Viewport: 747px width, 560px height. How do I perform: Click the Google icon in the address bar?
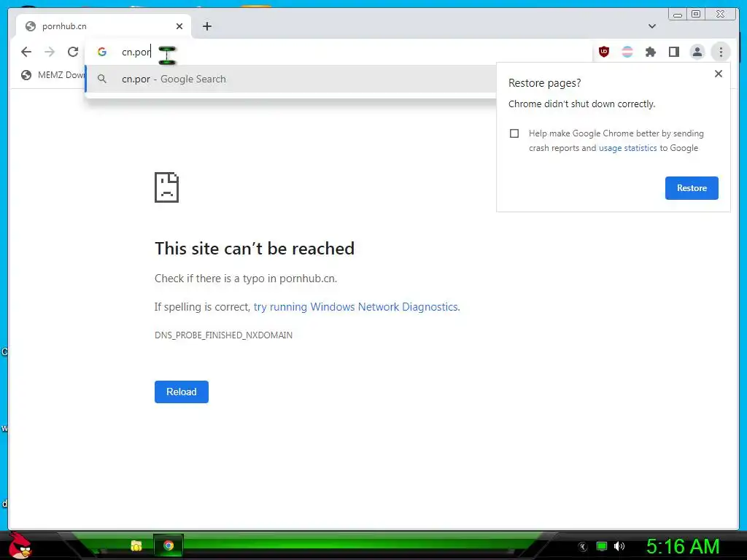pyautogui.click(x=102, y=52)
